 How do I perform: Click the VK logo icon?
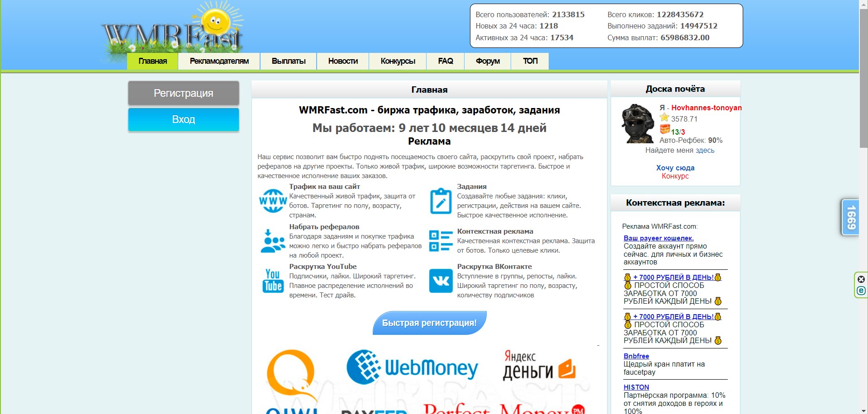441,281
